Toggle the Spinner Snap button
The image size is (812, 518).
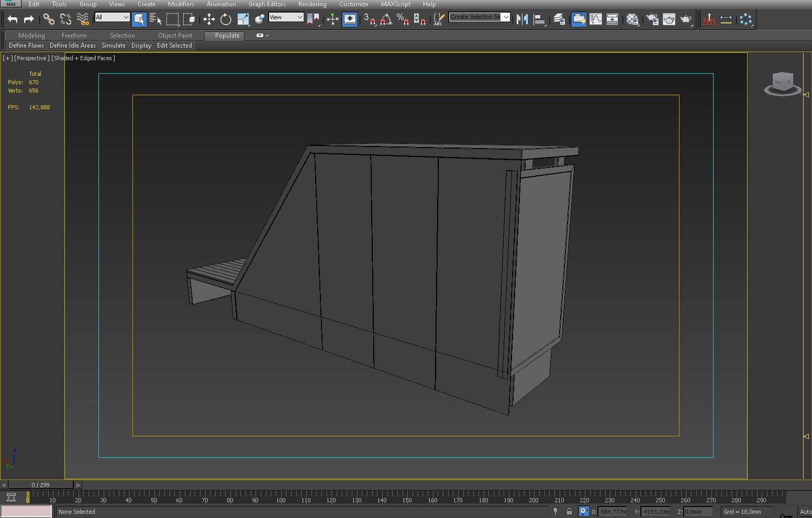click(x=419, y=19)
